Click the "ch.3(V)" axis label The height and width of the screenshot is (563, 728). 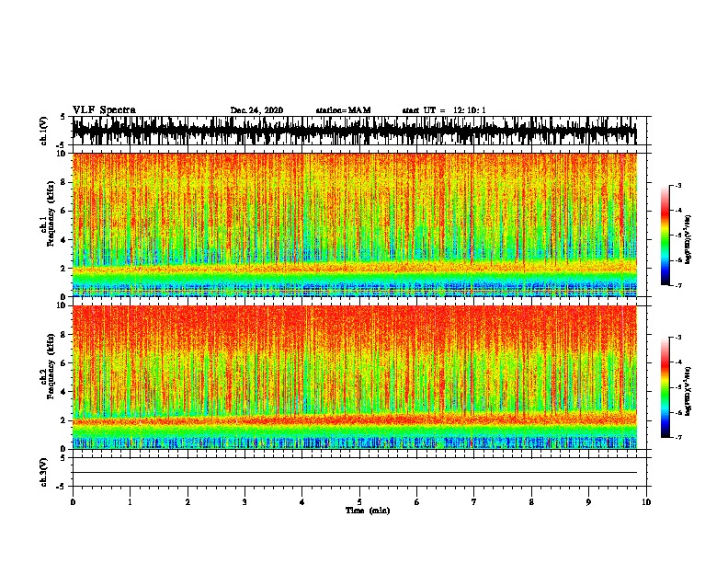[x=44, y=472]
